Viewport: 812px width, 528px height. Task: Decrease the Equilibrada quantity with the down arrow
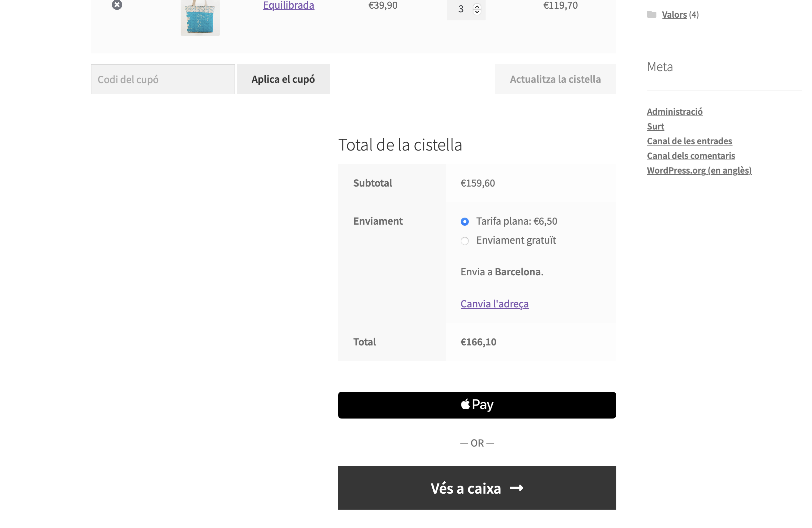click(477, 12)
